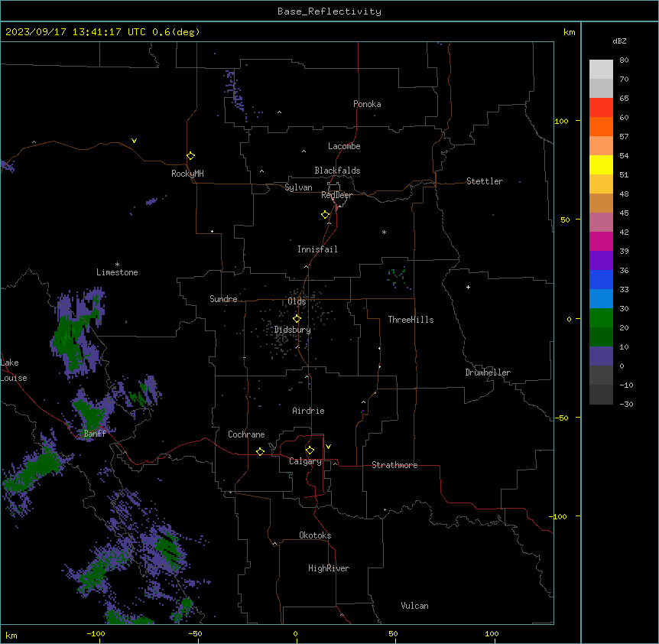Click the yellow diamond marker below Cochrane

[x=260, y=451]
